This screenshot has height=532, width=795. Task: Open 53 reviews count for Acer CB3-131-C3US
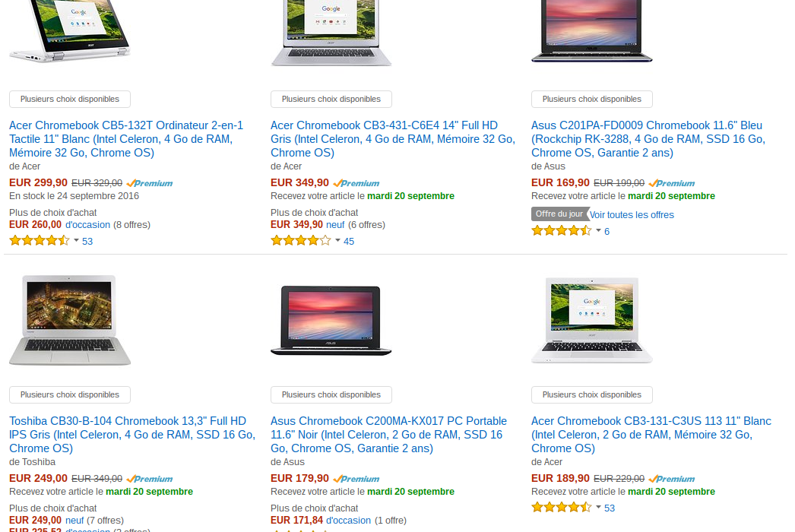[610, 508]
